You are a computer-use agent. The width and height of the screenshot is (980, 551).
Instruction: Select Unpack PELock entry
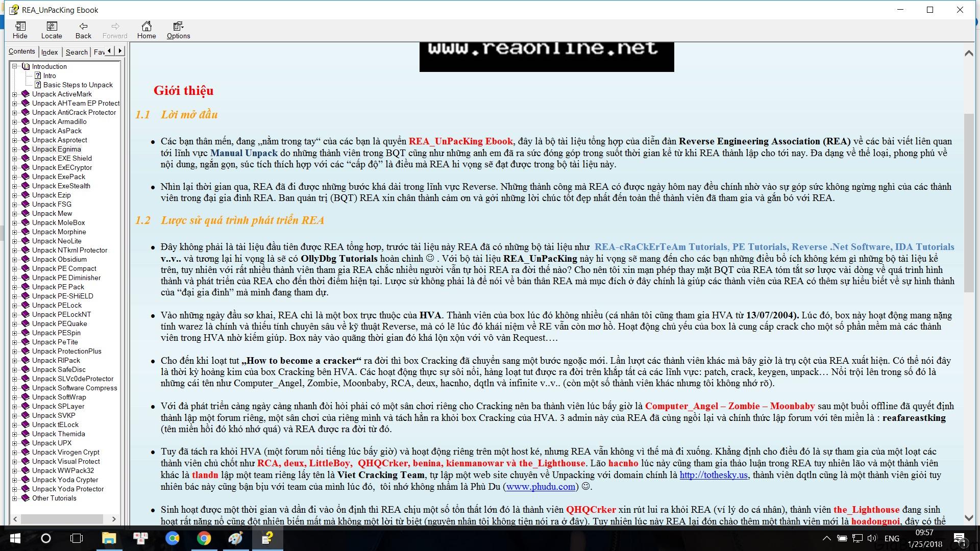[x=57, y=305]
